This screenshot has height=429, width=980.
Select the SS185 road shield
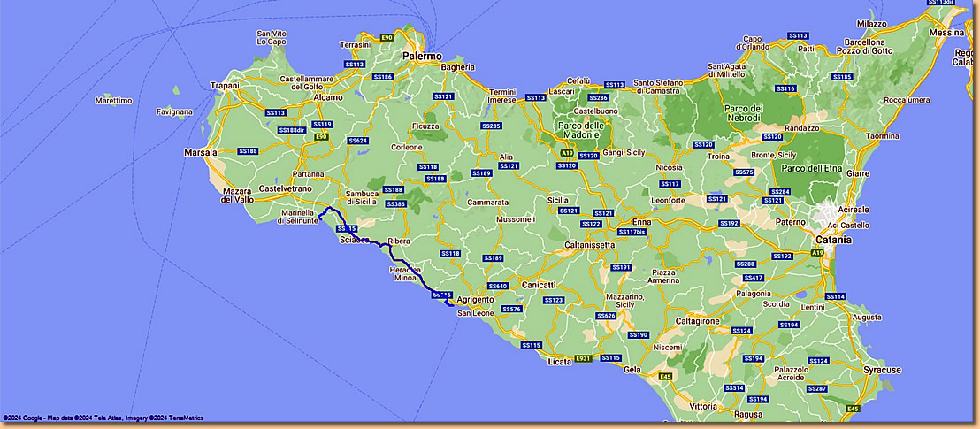click(842, 76)
